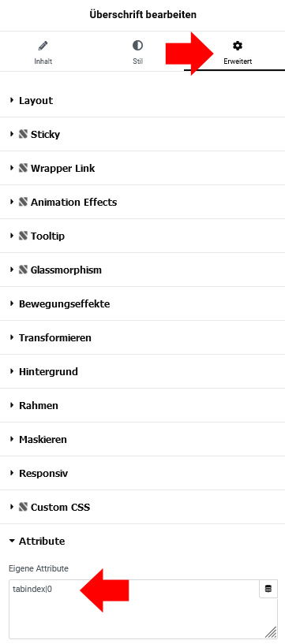The image size is (285, 644).
Task: Expand the Glassmorphism section
Action: coord(142,270)
